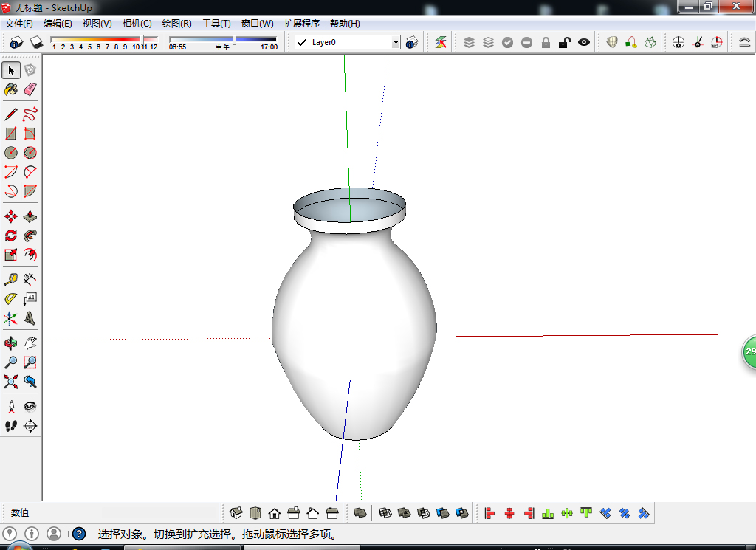Screen dimensions: 756x550
Task: Pick the Tape Measure tool
Action: 11,280
